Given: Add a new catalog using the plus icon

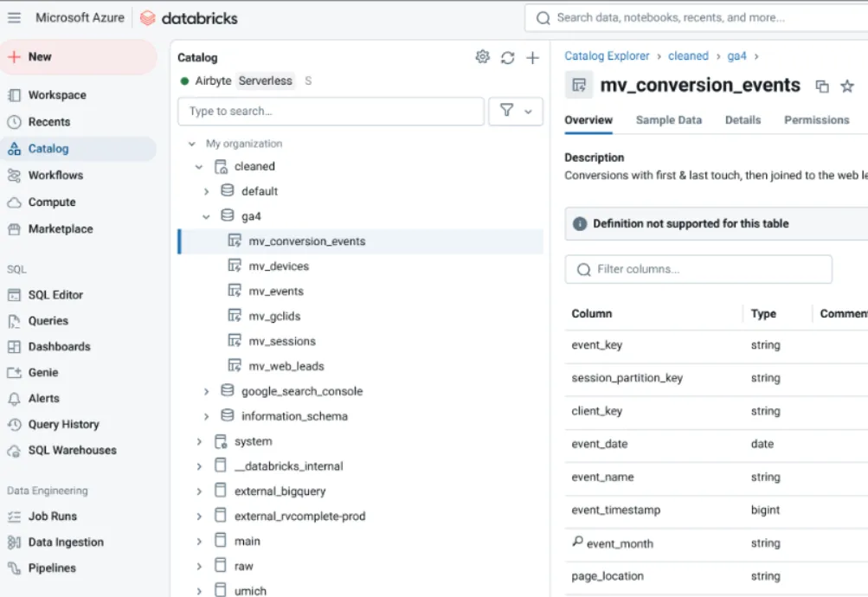Looking at the screenshot, I should pyautogui.click(x=532, y=56).
